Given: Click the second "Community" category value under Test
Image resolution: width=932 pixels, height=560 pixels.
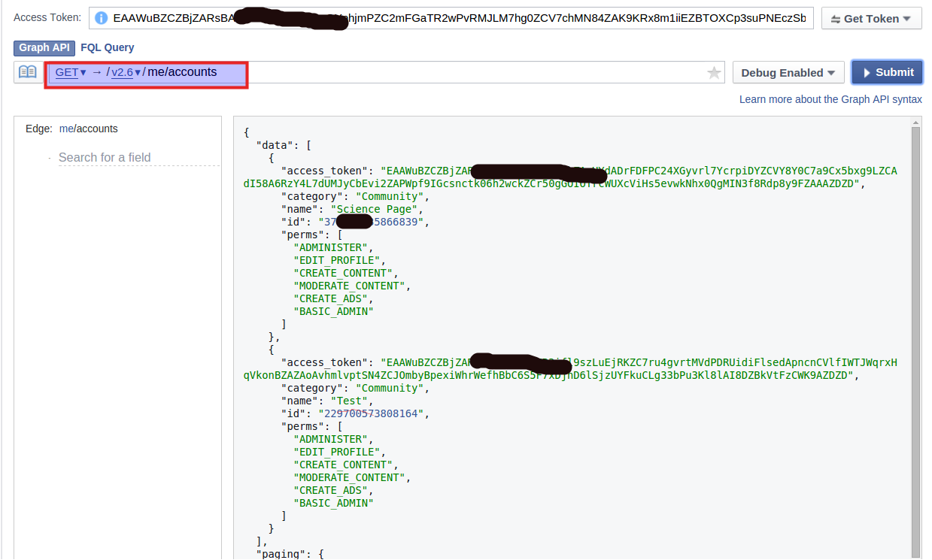Looking at the screenshot, I should [388, 388].
